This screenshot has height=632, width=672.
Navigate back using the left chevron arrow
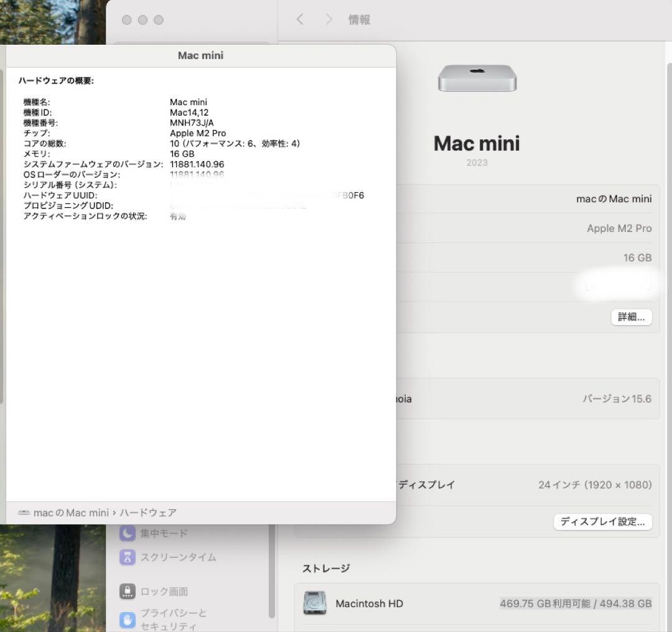point(299,19)
